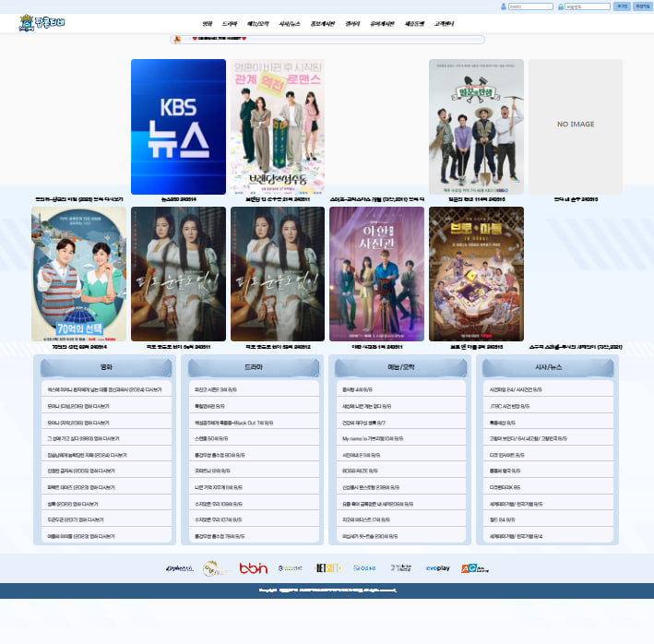Open the bbin sponsor logo

pyautogui.click(x=253, y=568)
